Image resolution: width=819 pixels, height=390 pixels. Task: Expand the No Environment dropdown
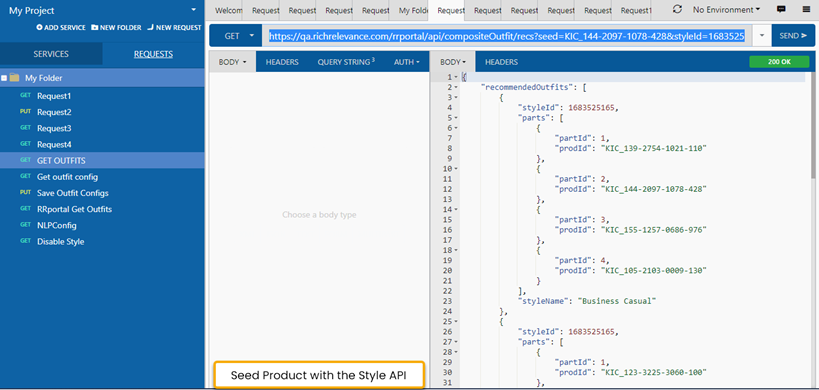726,9
